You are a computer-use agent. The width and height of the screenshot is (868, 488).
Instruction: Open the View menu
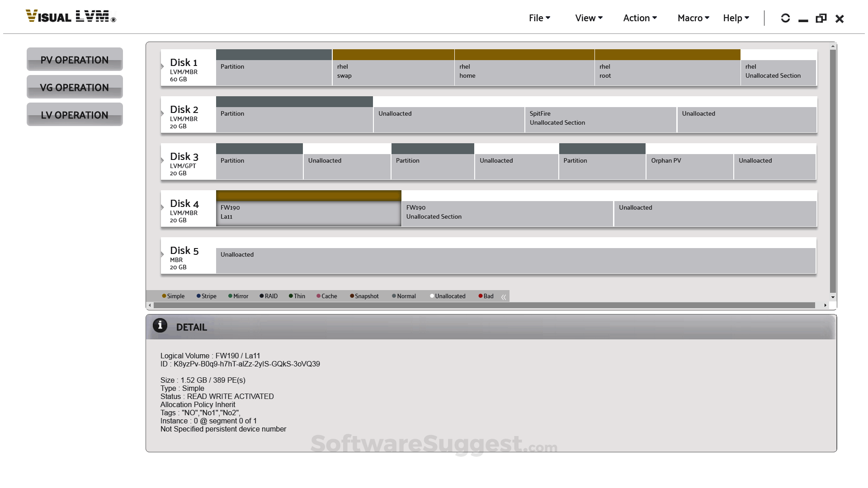point(588,18)
